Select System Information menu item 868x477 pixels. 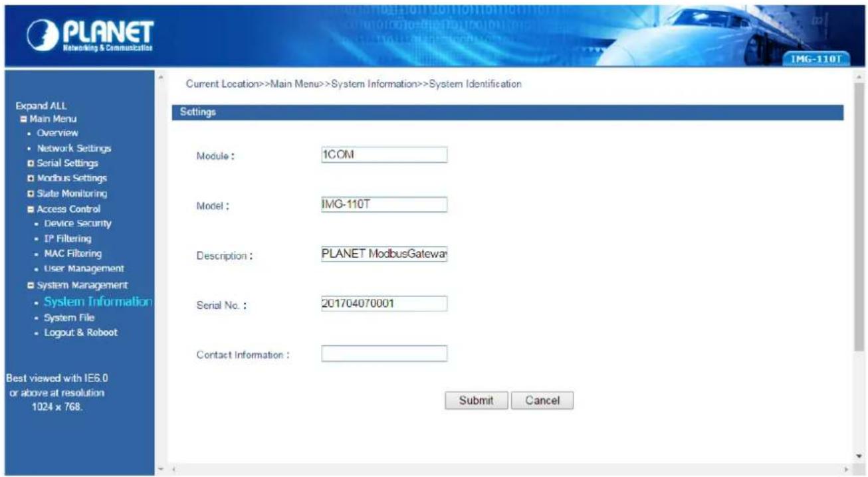pyautogui.click(x=98, y=302)
